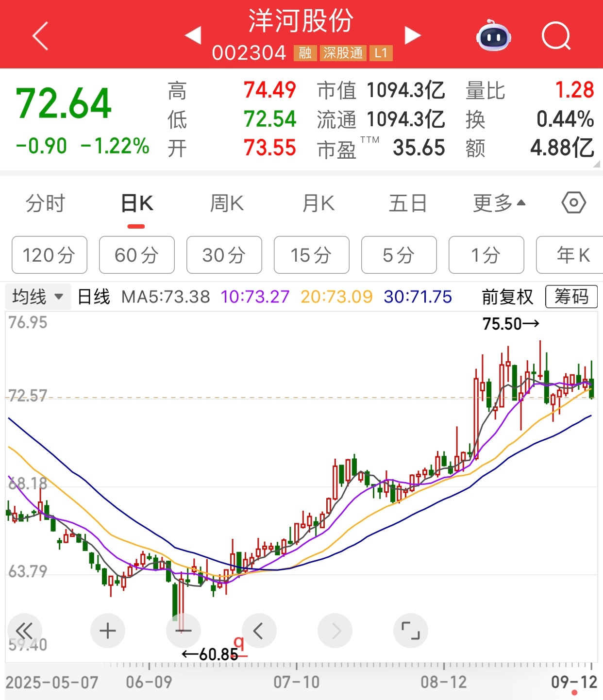Tap volume ratio value 1.28
Image resolution: width=603 pixels, height=700 pixels.
575,90
